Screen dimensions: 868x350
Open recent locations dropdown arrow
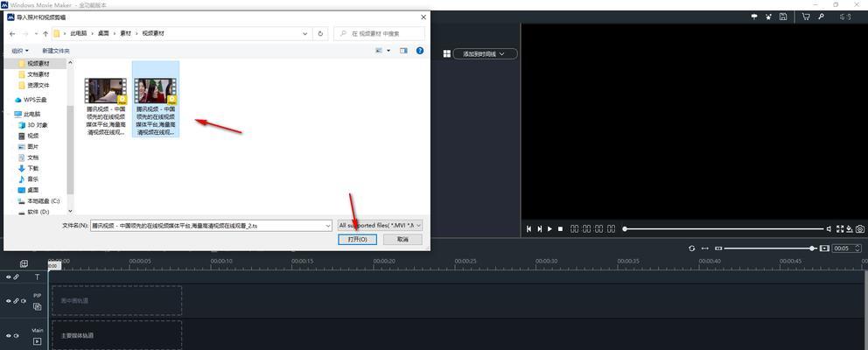35,33
